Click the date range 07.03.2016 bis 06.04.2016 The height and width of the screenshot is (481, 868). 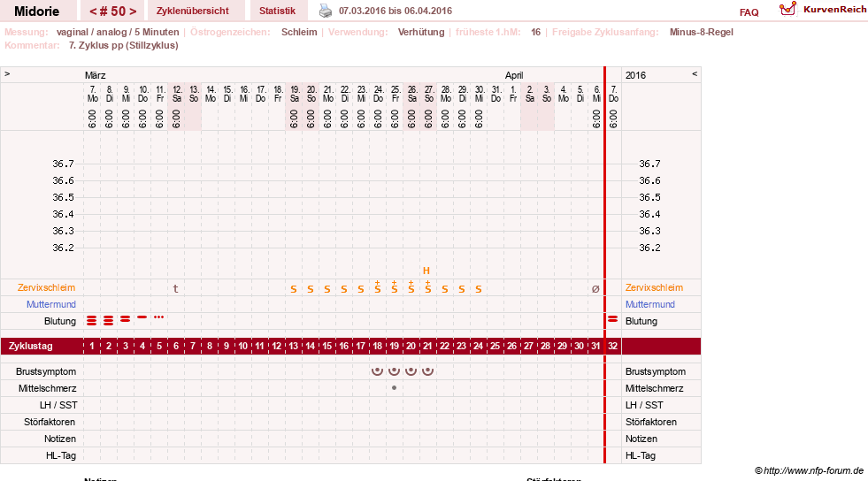coord(396,11)
